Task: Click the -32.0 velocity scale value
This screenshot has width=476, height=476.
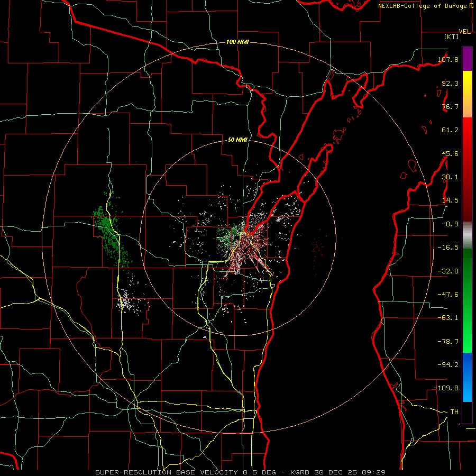Action: point(448,271)
